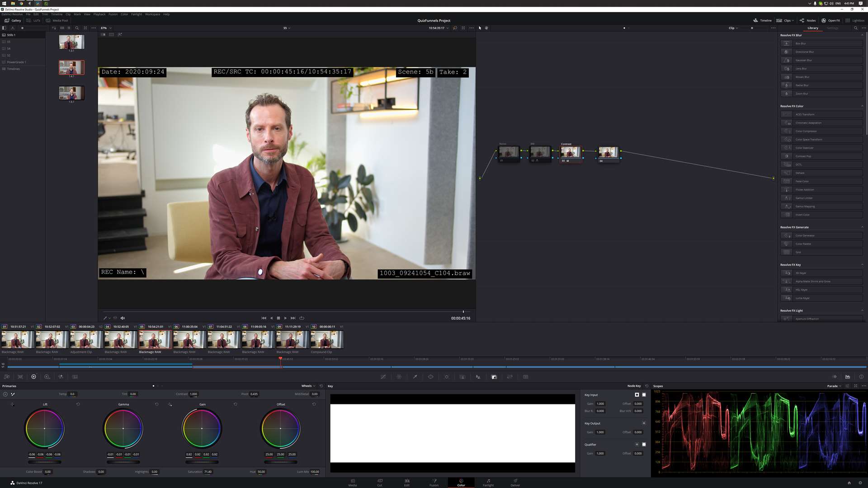
Task: Click the viewer scrub bar playhead
Action: (463, 312)
